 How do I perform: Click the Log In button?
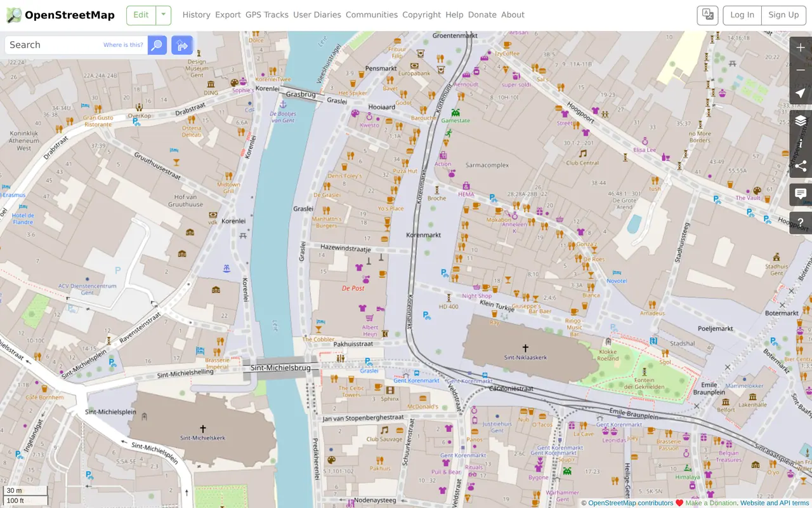pyautogui.click(x=742, y=15)
